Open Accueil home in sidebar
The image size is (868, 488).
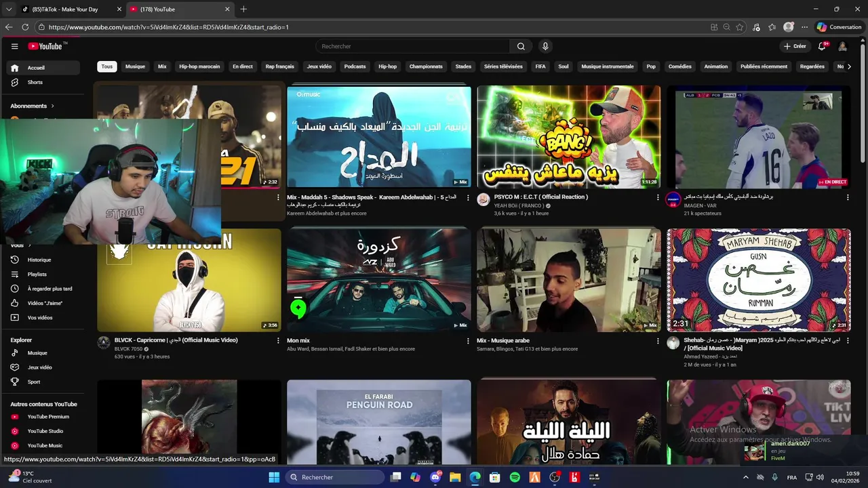pyautogui.click(x=43, y=68)
